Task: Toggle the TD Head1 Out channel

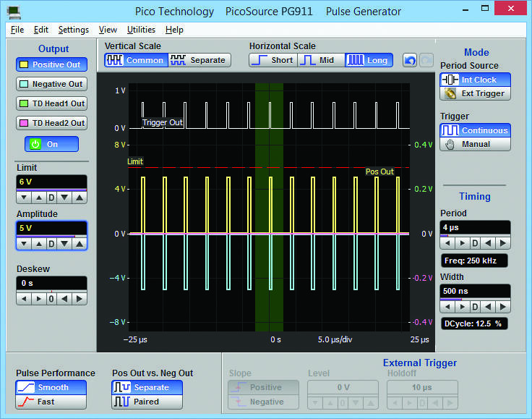Action: point(51,103)
